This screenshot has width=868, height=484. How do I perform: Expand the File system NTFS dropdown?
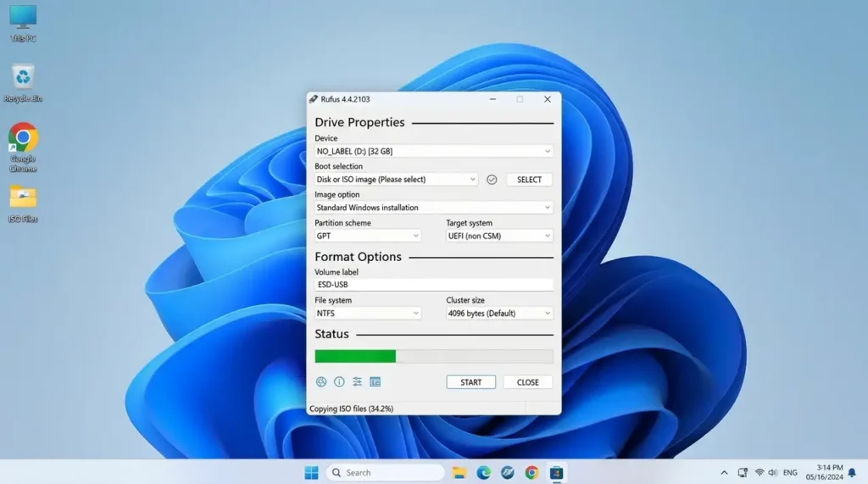point(368,314)
